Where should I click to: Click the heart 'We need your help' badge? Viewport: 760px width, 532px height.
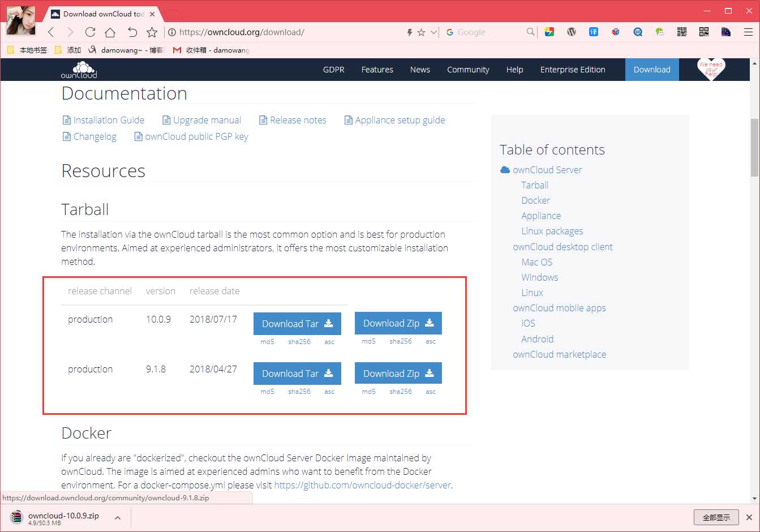pos(711,69)
